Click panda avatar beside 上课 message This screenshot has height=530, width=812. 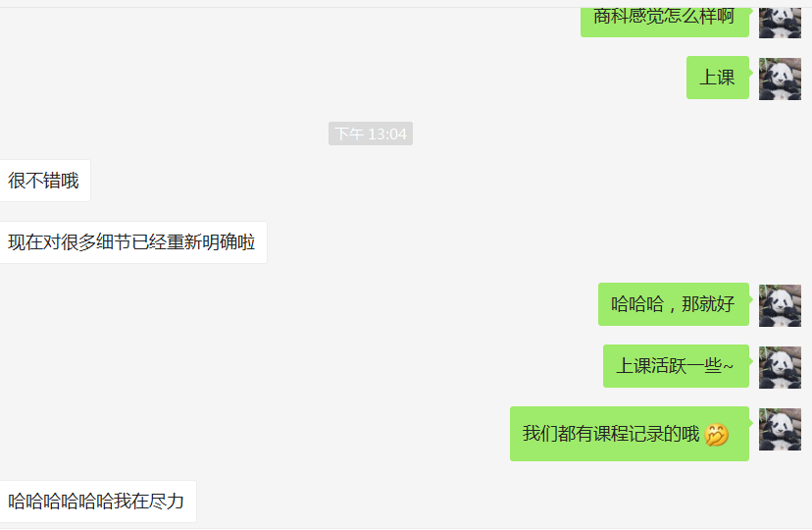780,79
